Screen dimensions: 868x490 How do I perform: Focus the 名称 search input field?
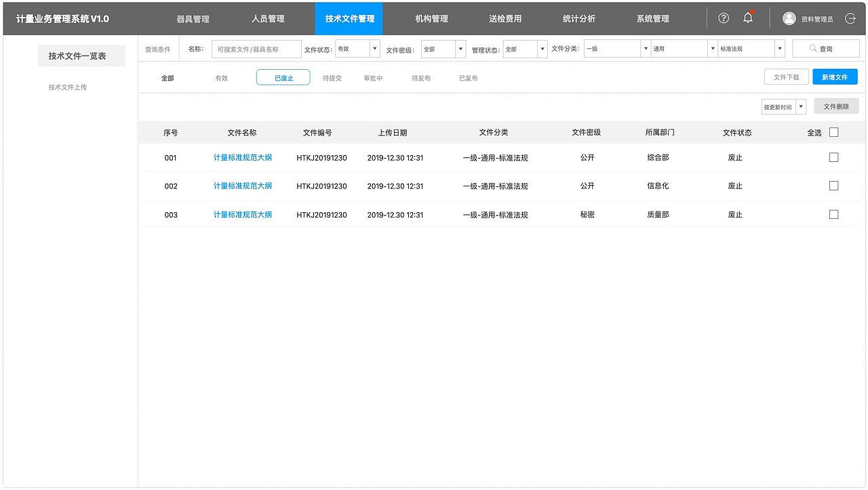[256, 49]
